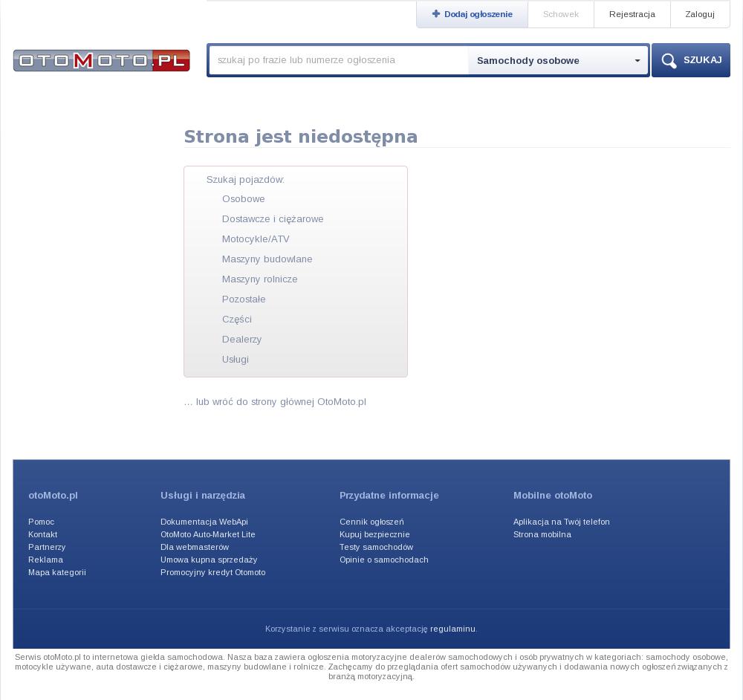Open the Rejestracja tab
743x700 pixels.
pyautogui.click(x=632, y=14)
